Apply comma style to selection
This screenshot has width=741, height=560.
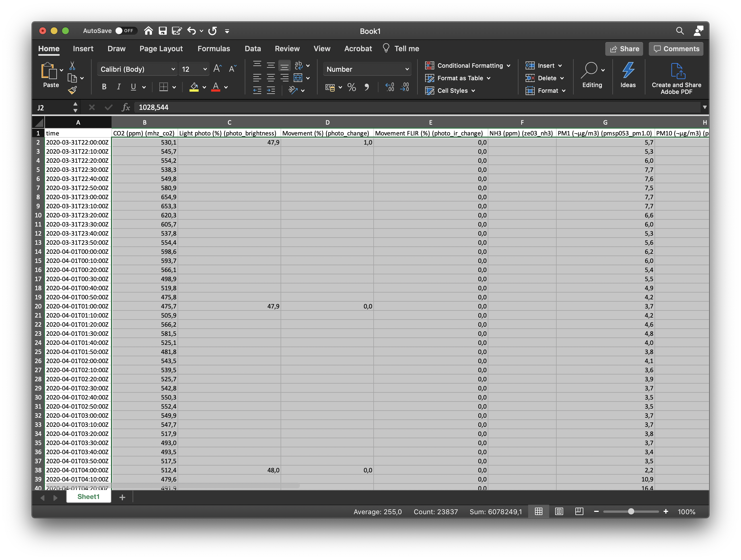tap(367, 87)
